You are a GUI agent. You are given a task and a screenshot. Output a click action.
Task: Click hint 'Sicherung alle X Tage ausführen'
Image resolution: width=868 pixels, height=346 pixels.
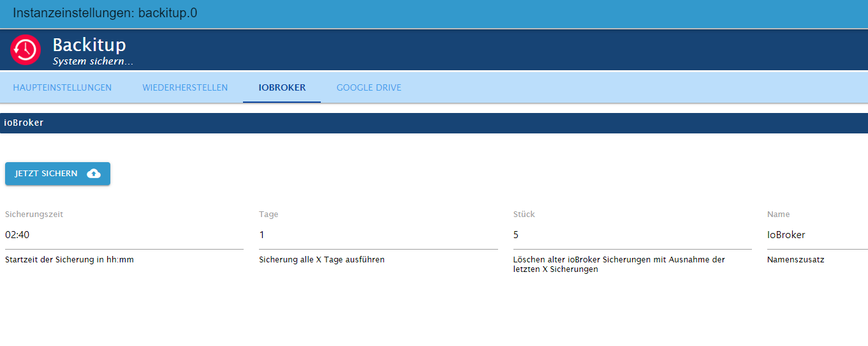click(x=322, y=260)
